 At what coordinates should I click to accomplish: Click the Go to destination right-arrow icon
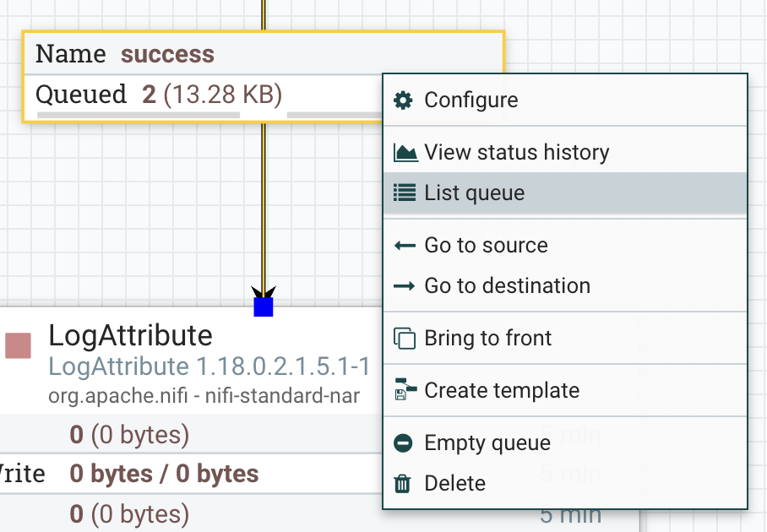tap(405, 286)
